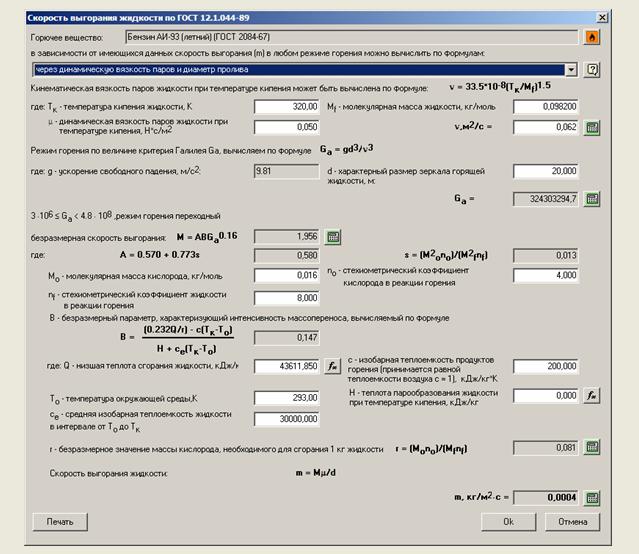Focus the ambient temperature field showing 293,00
The image size is (639, 554).
(x=287, y=397)
